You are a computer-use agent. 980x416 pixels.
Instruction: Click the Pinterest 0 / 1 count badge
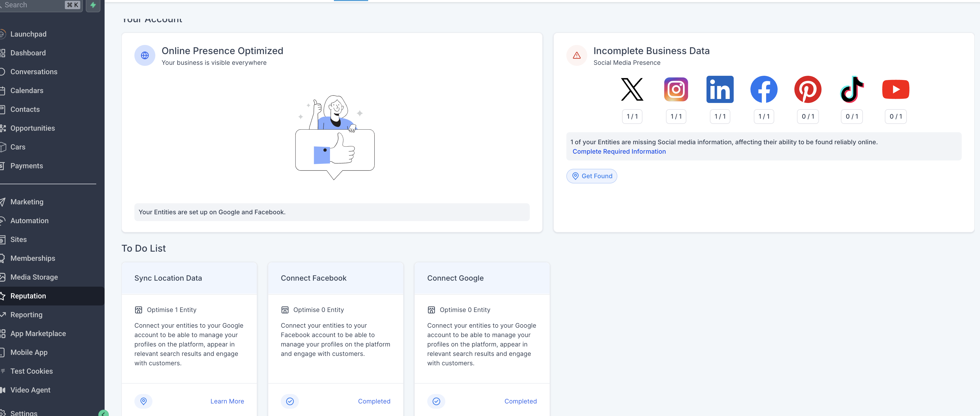[808, 117]
